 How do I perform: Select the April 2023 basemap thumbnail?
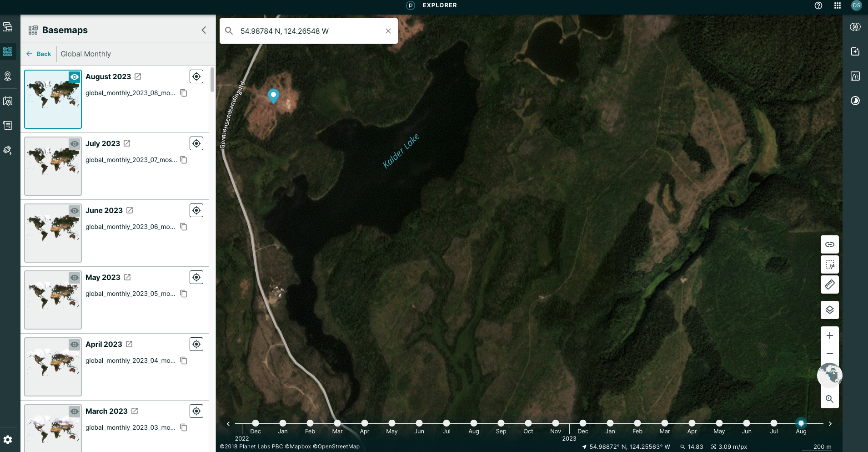[53, 367]
